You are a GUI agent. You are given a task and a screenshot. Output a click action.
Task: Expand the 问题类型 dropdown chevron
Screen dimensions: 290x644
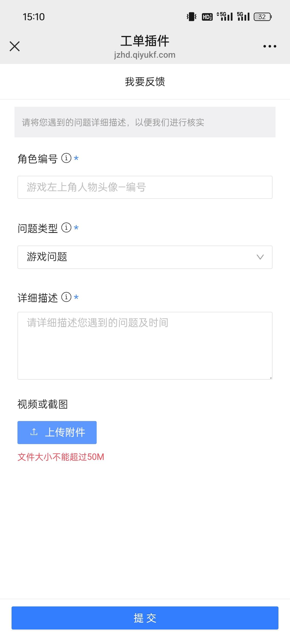pyautogui.click(x=260, y=257)
